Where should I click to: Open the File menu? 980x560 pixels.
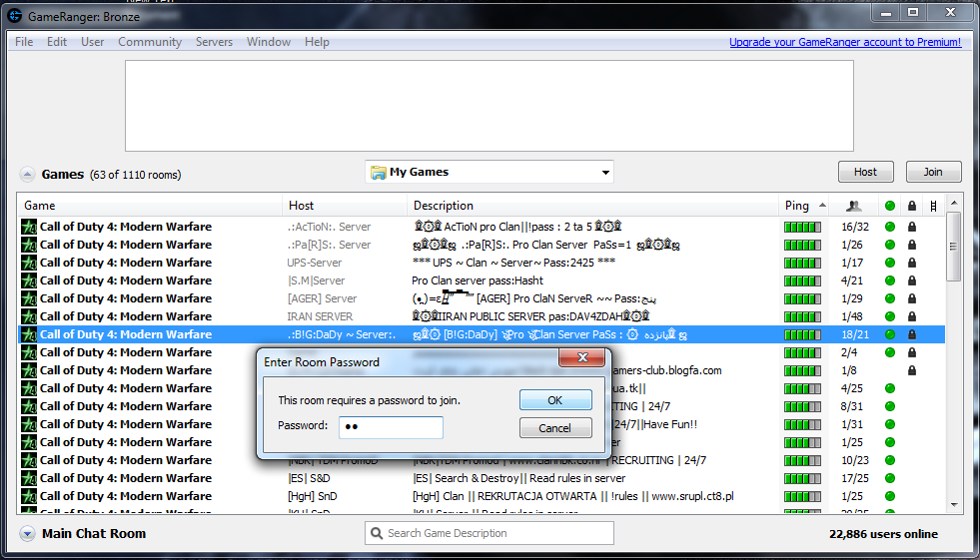(x=24, y=42)
